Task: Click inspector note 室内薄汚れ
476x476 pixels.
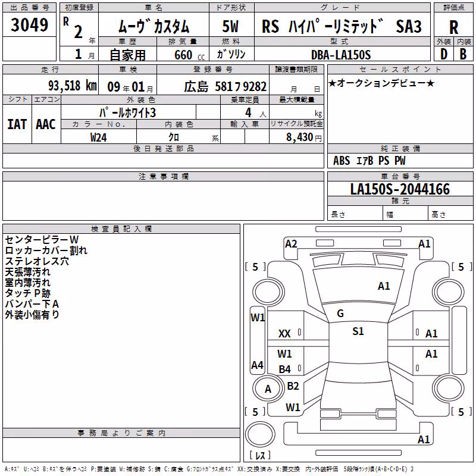Action: 27,282
